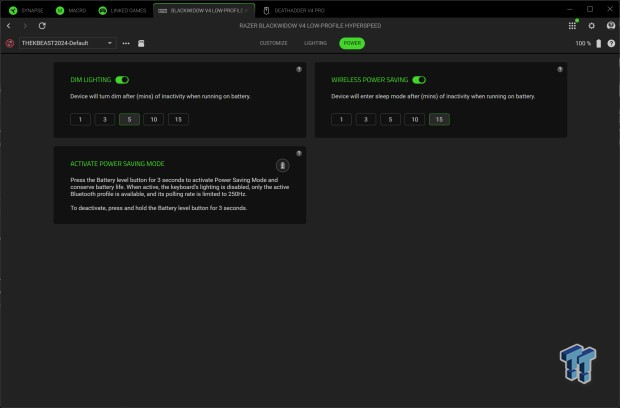
Task: Expand the THEKBEAST2024-Default profile dropdown
Action: 67,43
